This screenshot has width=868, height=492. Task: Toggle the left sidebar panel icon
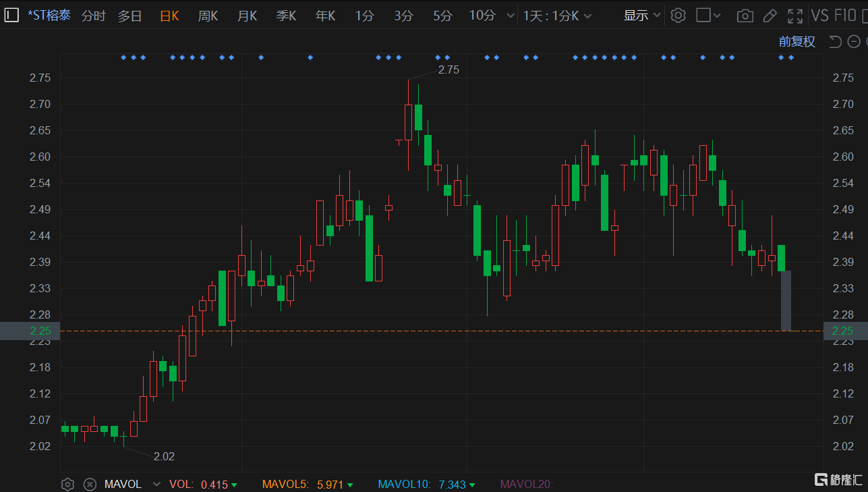tap(11, 15)
